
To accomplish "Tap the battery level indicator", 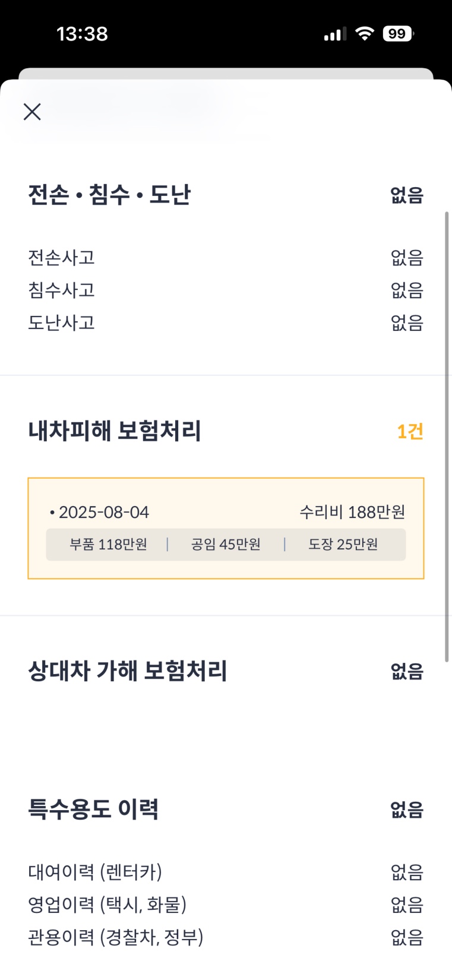I will [x=397, y=34].
